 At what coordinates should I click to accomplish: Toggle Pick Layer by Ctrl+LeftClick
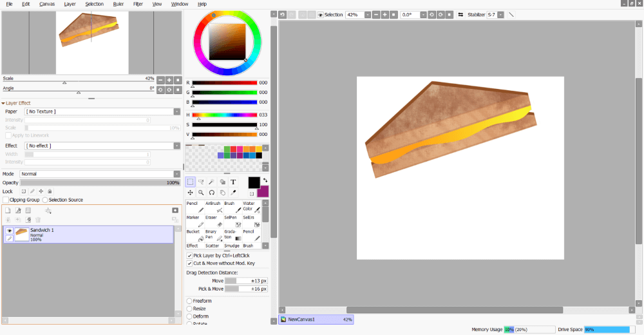189,256
